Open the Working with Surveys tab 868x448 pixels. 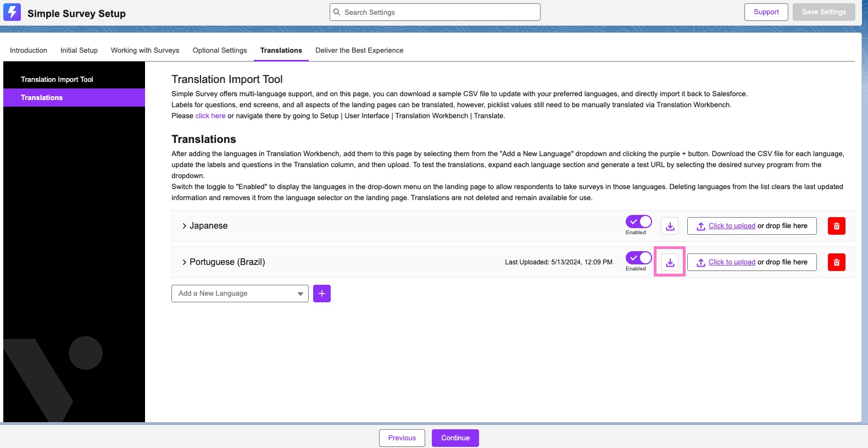tap(145, 51)
